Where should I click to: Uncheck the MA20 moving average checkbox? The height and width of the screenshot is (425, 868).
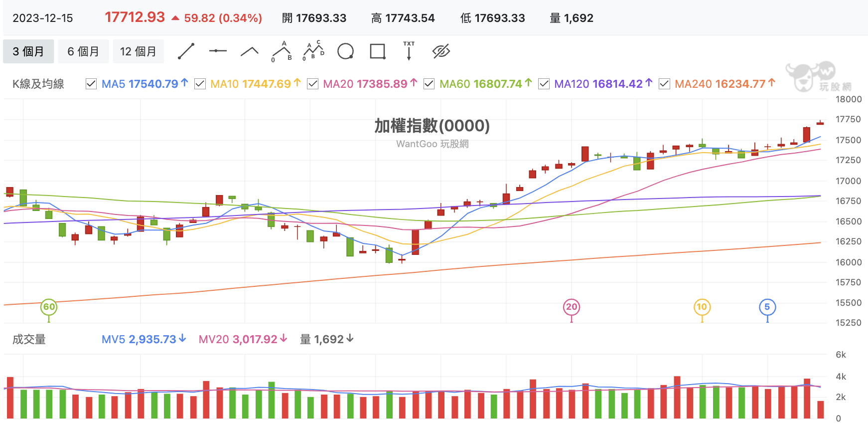(x=312, y=84)
